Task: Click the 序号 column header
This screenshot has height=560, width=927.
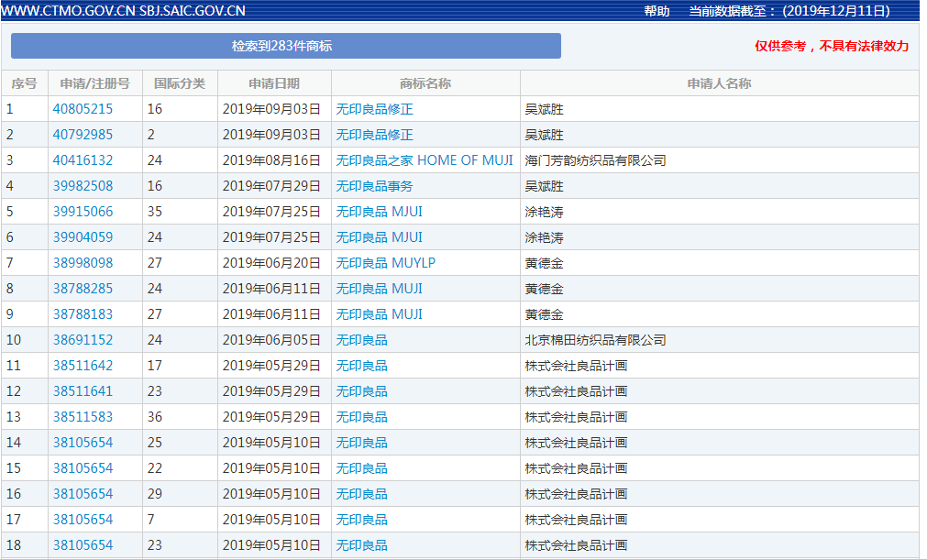Action: point(24,83)
